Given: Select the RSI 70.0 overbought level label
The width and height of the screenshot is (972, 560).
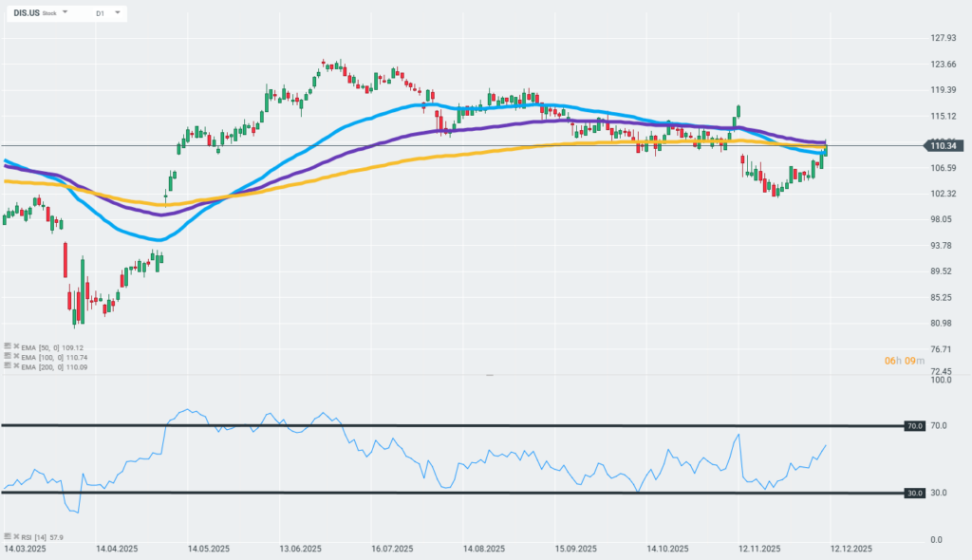Looking at the screenshot, I should (x=914, y=426).
